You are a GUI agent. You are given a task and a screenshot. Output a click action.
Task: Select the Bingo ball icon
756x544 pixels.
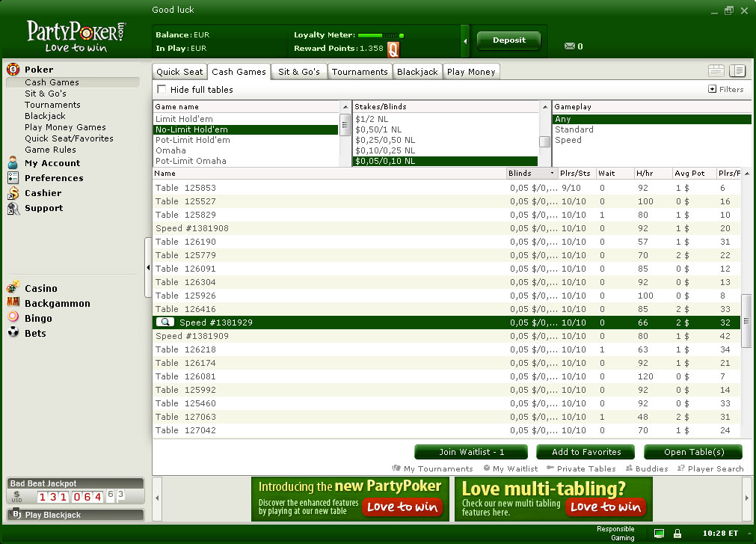[x=13, y=317]
